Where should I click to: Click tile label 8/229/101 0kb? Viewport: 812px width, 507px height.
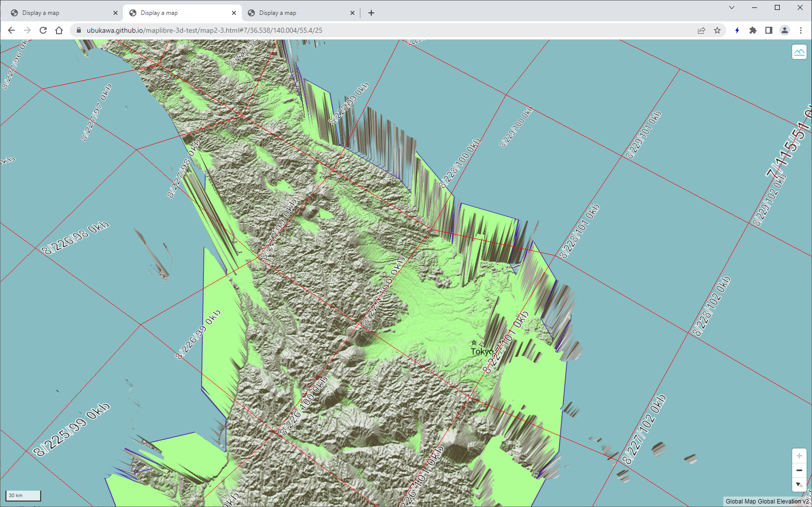643,135
